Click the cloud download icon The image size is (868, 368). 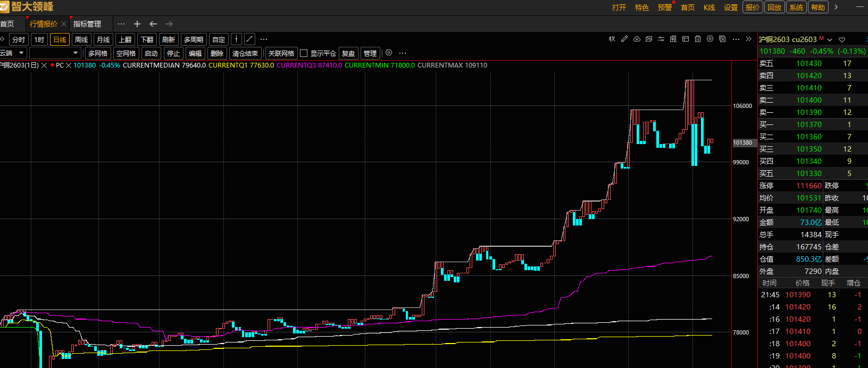637,39
